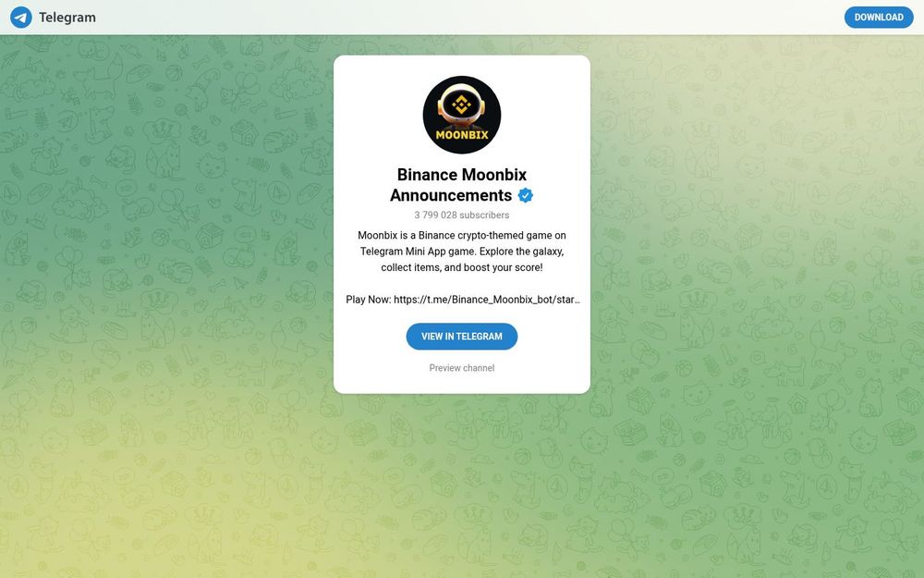Click the Telegram paper plane logo
924x578 pixels.
21,17
